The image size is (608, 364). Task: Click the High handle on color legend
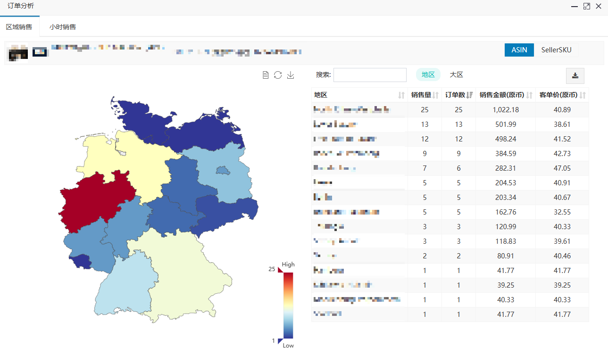click(x=280, y=270)
